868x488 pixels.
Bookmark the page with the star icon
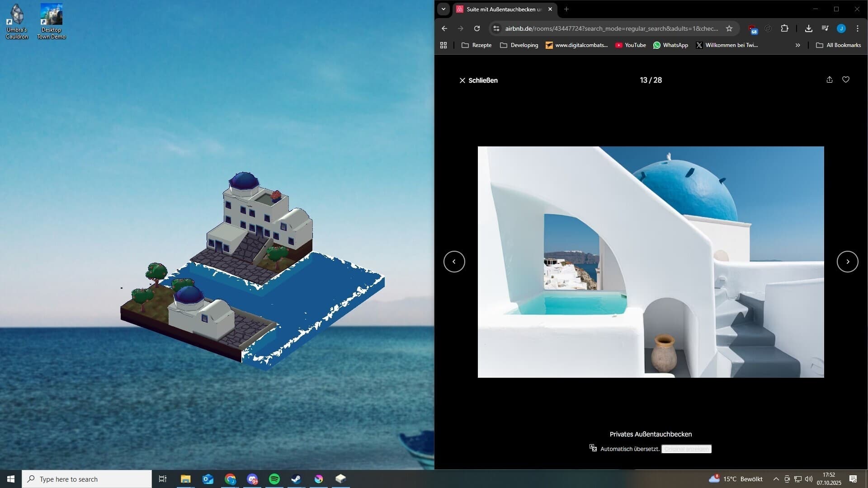click(729, 28)
